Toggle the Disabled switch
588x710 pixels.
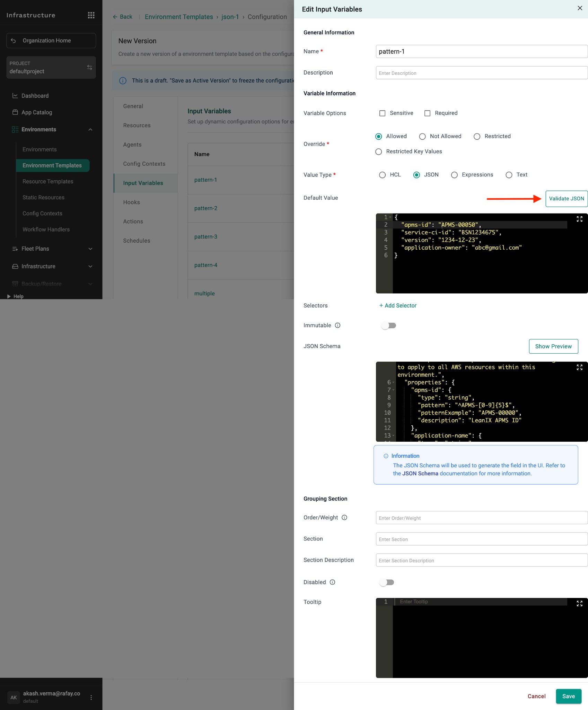tap(387, 582)
